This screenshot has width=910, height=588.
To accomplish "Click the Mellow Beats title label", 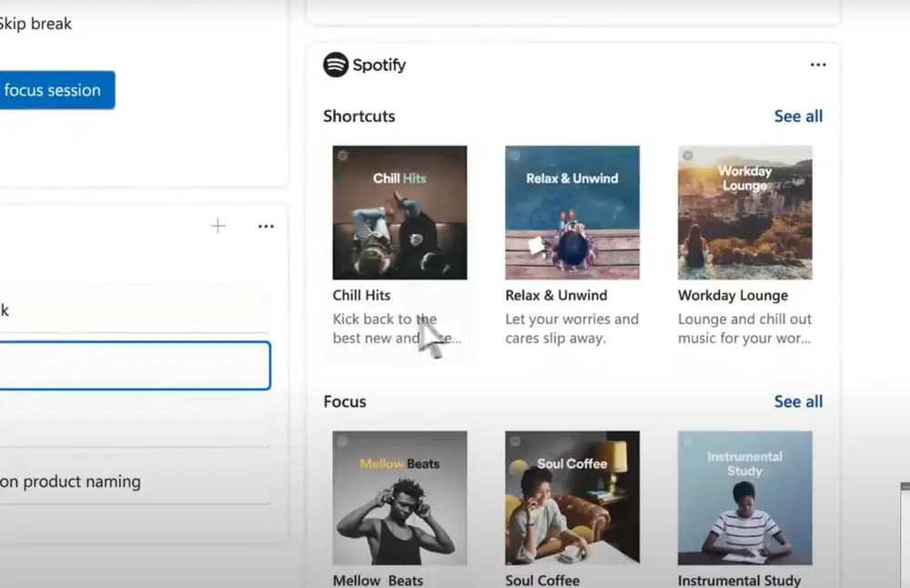I will tap(378, 581).
